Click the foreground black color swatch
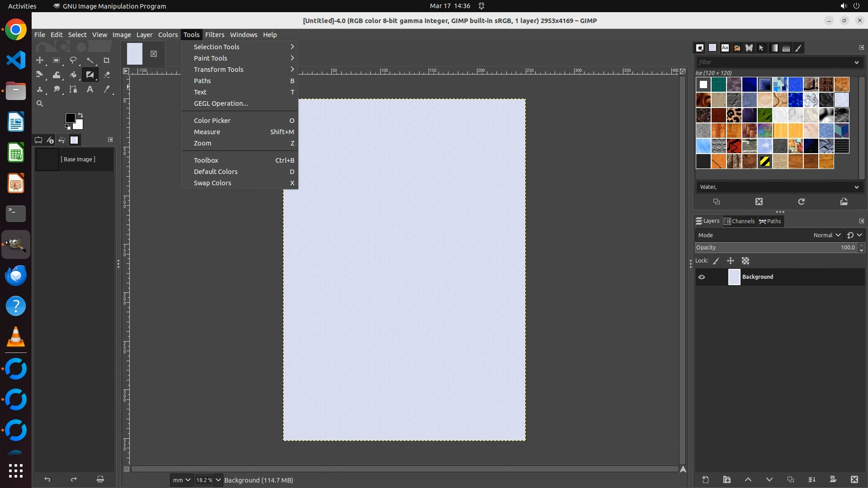868x488 pixels. (70, 118)
